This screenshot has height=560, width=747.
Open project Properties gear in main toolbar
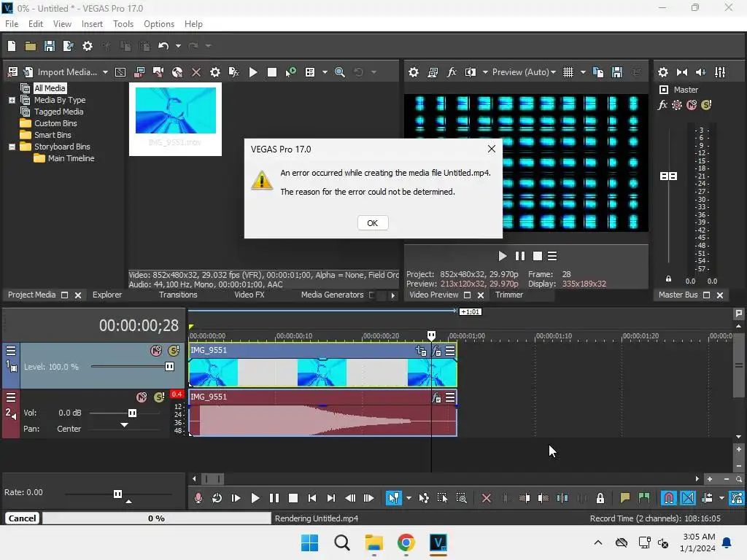tap(88, 46)
